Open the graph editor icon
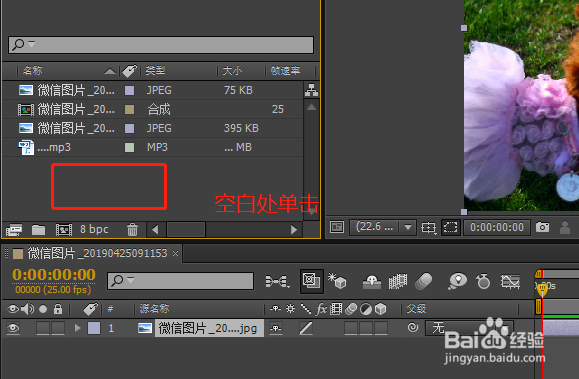The image size is (579, 379). (x=510, y=281)
